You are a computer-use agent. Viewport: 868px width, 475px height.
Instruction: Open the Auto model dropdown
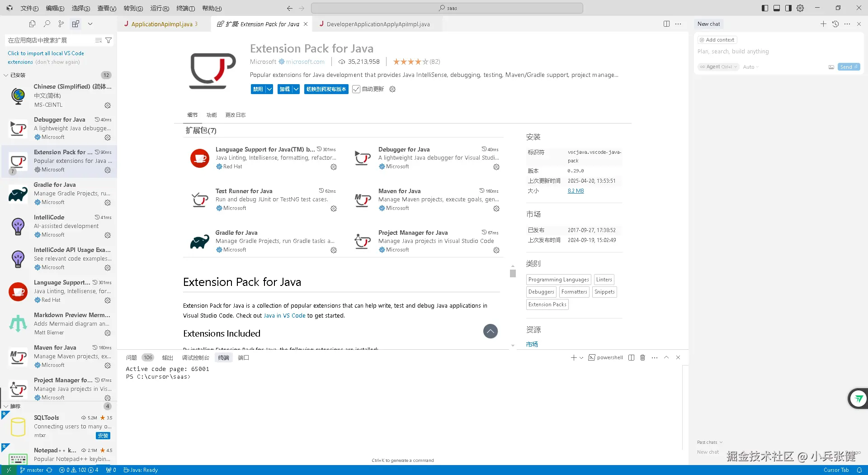click(751, 67)
